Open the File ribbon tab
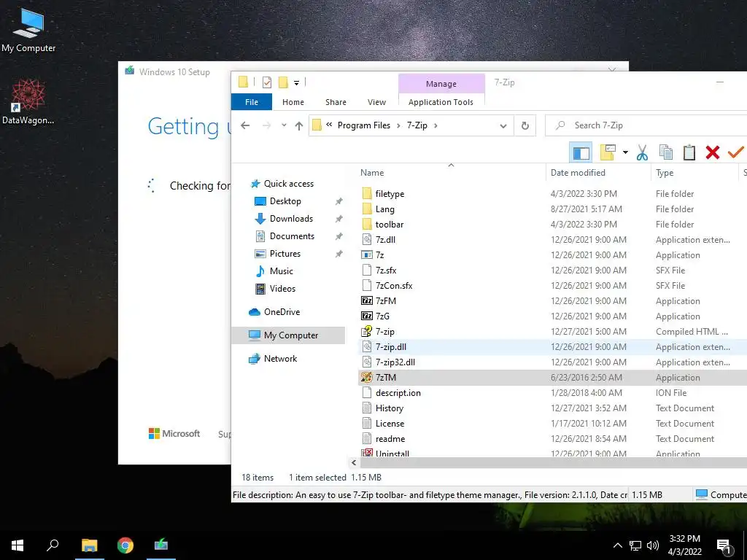 252,102
